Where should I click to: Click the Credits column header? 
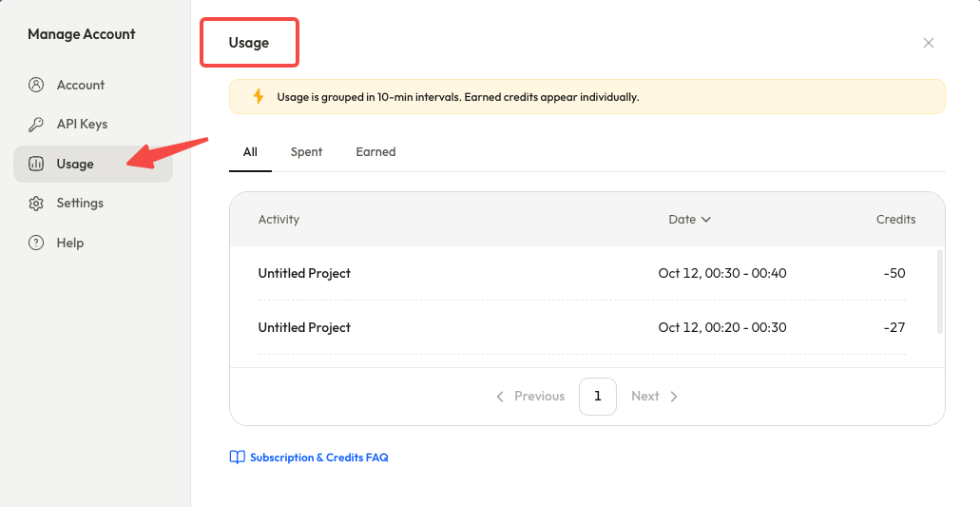point(895,220)
